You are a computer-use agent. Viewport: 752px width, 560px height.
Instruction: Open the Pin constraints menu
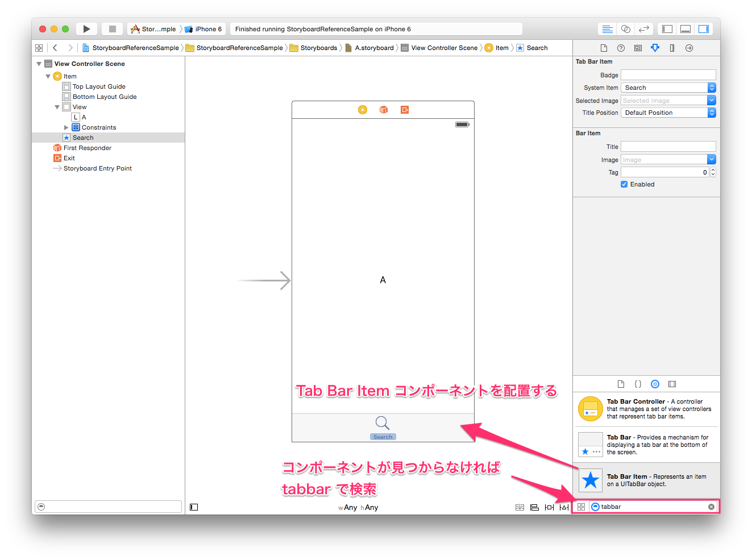pos(549,507)
